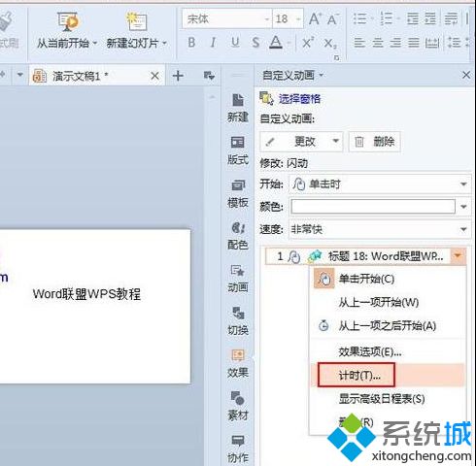
Task: Open the 动画 sidebar panel
Action: (238, 279)
